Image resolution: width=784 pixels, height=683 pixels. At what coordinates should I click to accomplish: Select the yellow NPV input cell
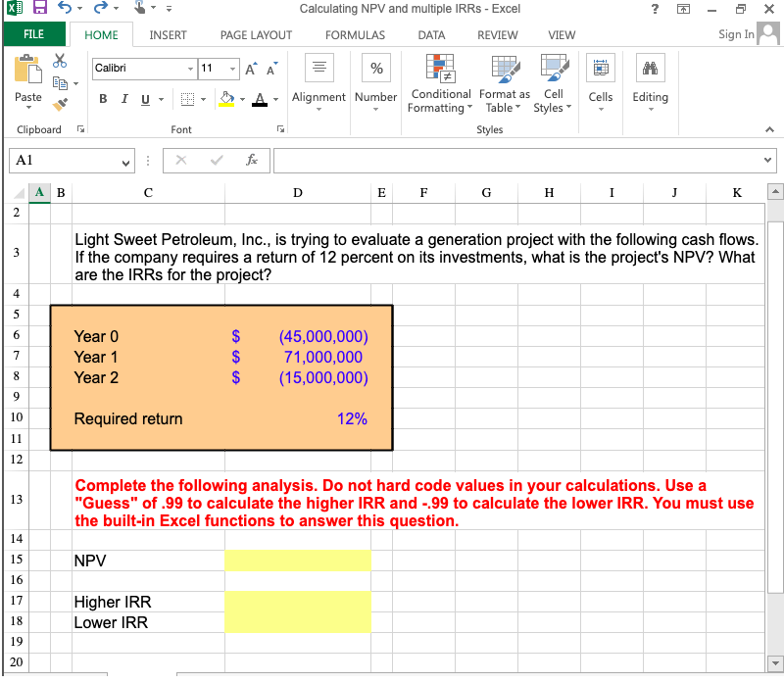click(297, 561)
